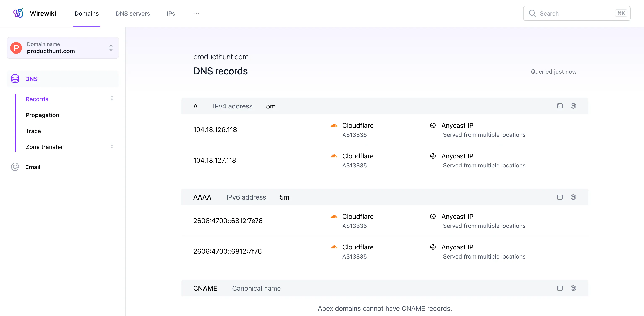This screenshot has height=316, width=644.
Task: Click Anycast icon for 2606:4700::6812:7f76
Action: click(433, 247)
